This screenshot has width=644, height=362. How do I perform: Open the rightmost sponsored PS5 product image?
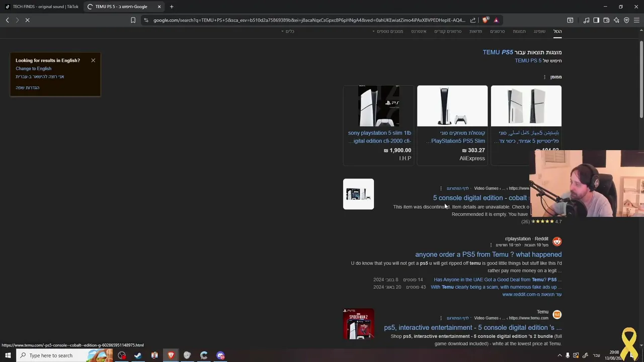point(526,106)
